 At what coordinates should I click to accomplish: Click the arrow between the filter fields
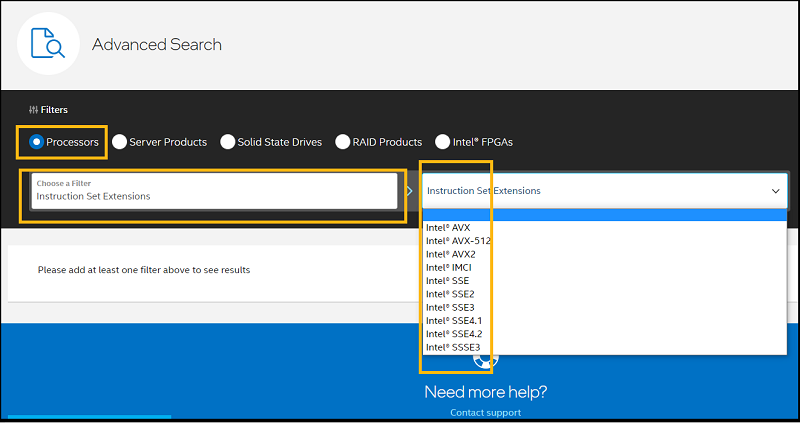[x=409, y=191]
